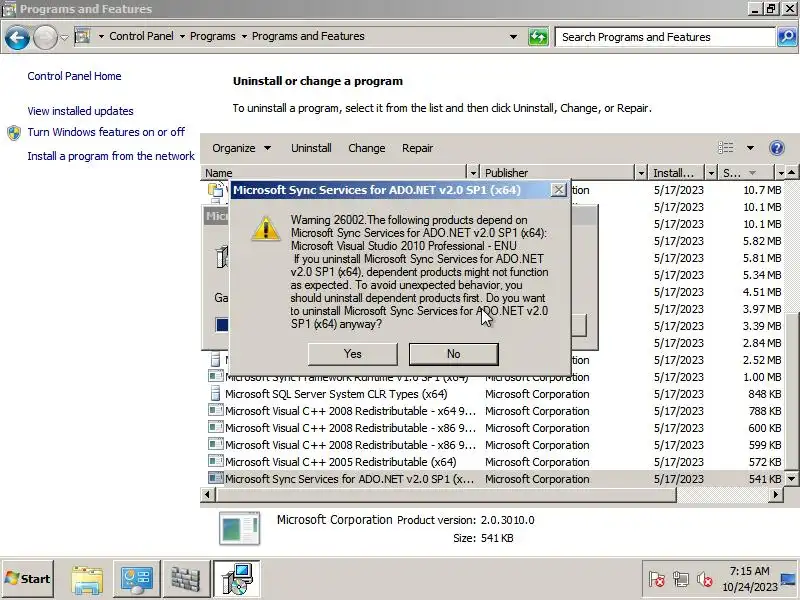This screenshot has height=600, width=800.
Task: Click the 10.7 MB size cell
Action: point(762,190)
